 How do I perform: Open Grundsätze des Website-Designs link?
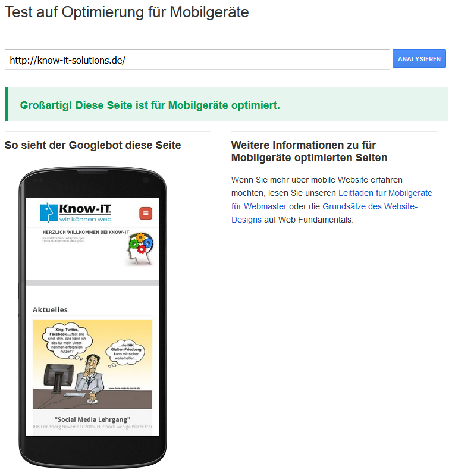point(324,213)
